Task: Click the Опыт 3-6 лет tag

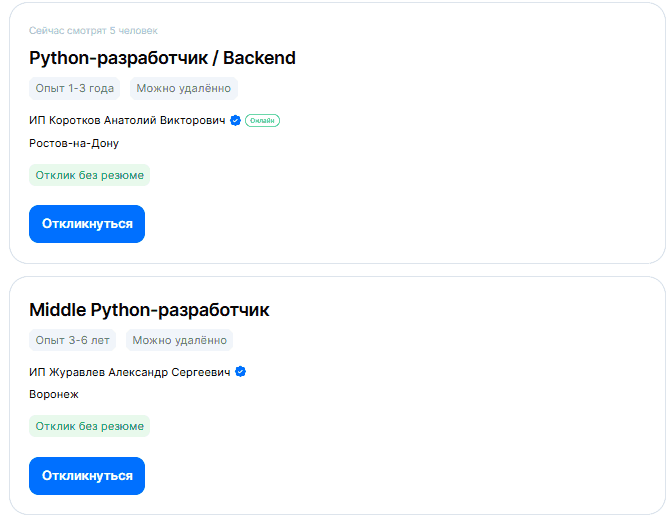Action: click(x=72, y=340)
